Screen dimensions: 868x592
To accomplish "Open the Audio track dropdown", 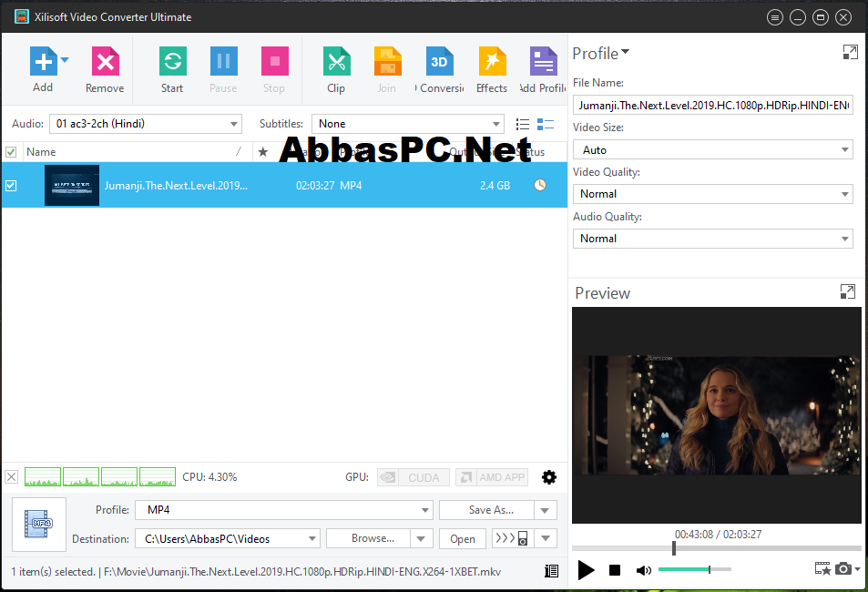I will coord(146,124).
